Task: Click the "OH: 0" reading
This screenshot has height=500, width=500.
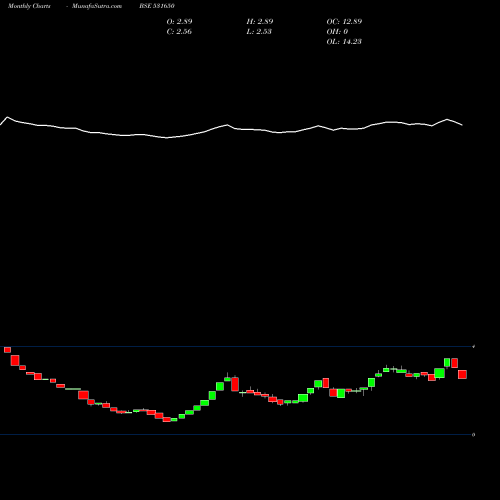Action: [337, 31]
